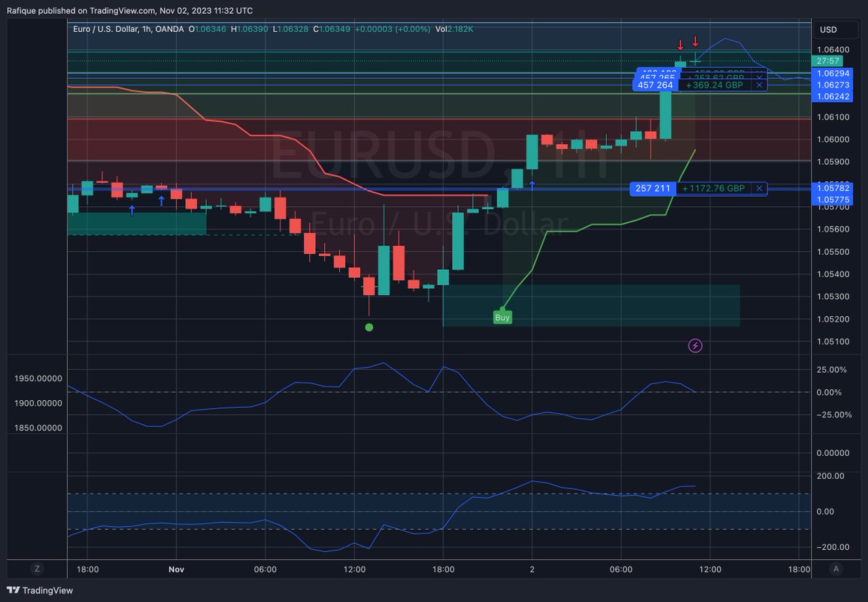Image resolution: width=868 pixels, height=602 pixels.
Task: Click 1.05600 on the price scale
Action: (x=833, y=229)
